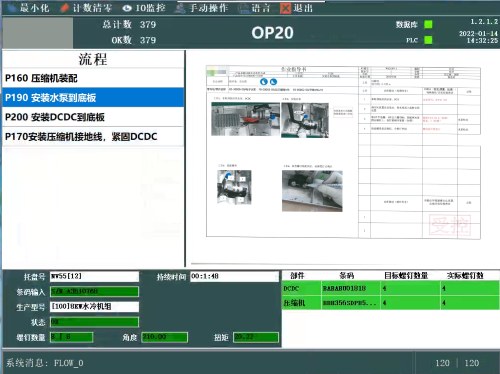Click the PLC green status indicator
The height and width of the screenshot is (374, 500).
tap(428, 40)
